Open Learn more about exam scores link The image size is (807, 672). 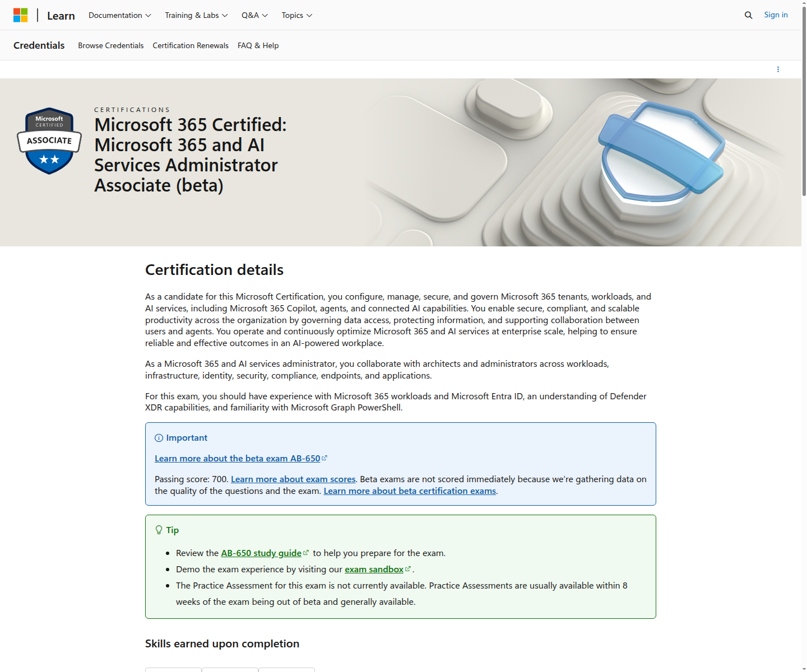coord(293,479)
